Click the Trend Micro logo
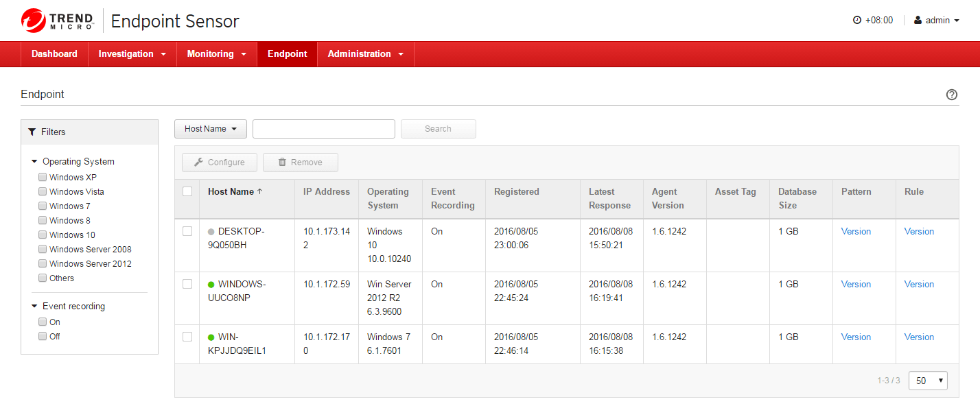The width and height of the screenshot is (980, 419). pos(58,21)
